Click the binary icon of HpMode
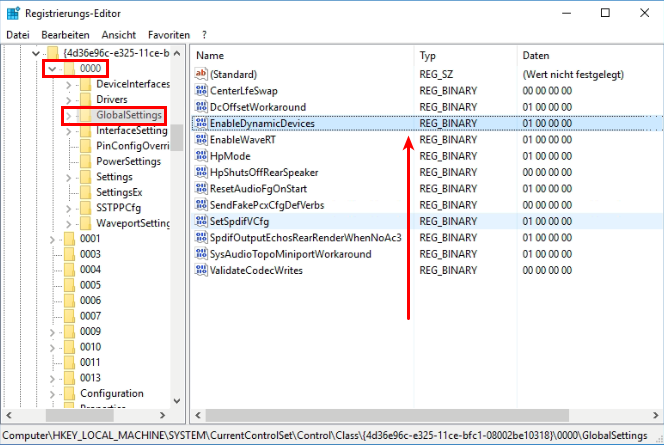The width and height of the screenshot is (664, 445). [201, 156]
